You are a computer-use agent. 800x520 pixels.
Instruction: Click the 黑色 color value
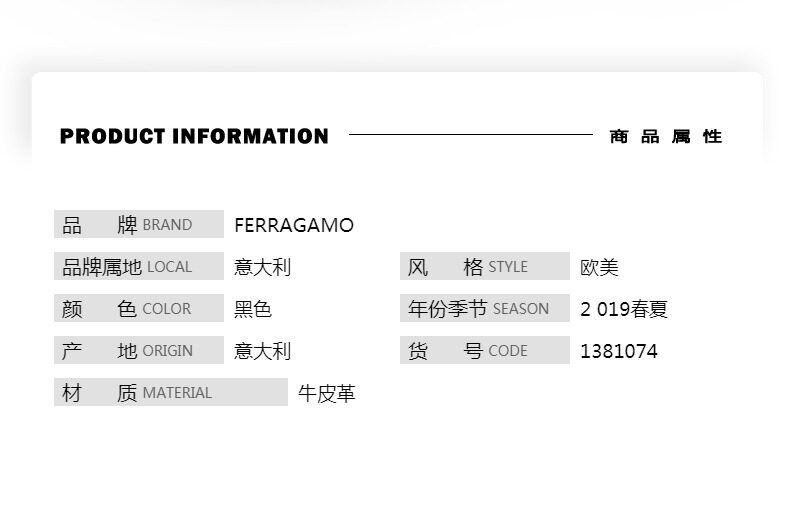click(253, 309)
